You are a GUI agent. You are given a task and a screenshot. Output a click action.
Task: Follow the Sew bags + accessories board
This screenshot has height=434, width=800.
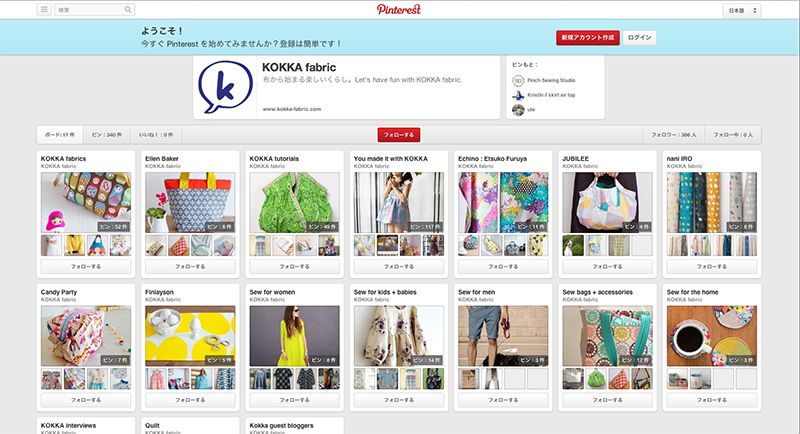(607, 400)
